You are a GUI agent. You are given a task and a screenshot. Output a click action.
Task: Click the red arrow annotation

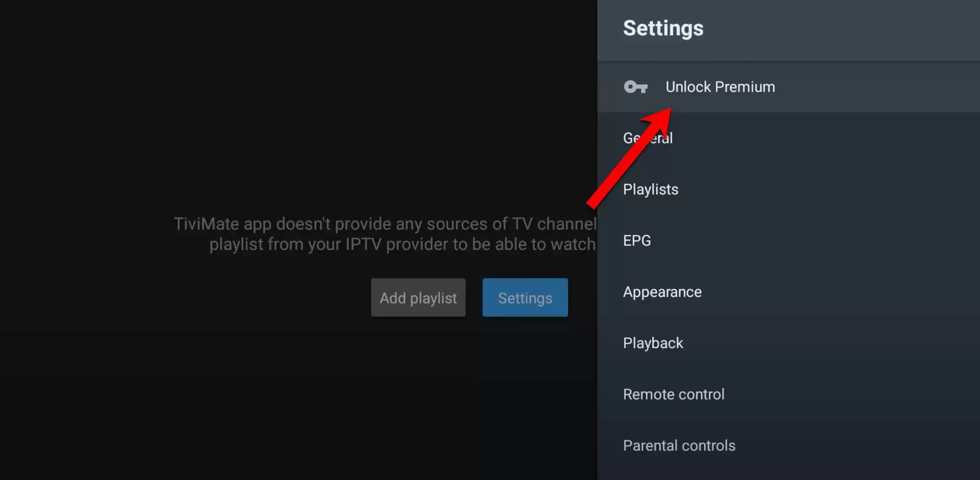[629, 159]
